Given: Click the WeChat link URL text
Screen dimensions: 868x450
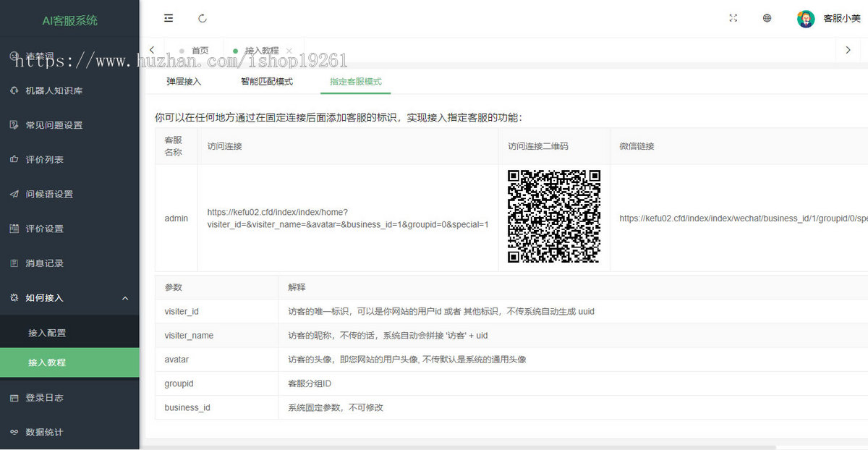Looking at the screenshot, I should coord(744,218).
